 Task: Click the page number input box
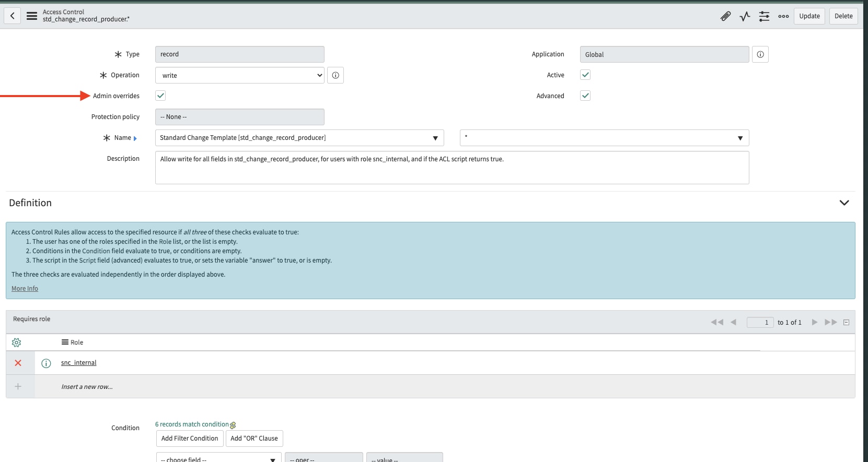[760, 322]
